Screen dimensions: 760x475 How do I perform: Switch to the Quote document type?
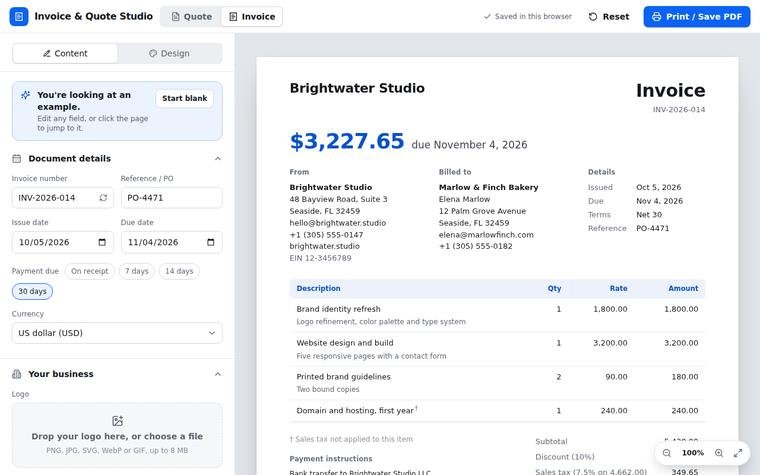coord(191,16)
